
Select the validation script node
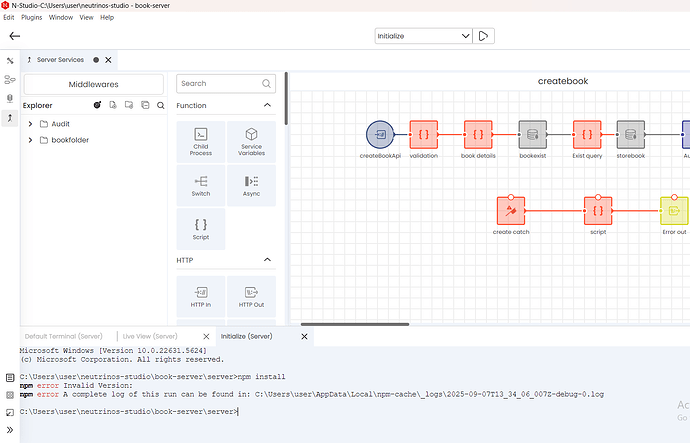[424, 135]
